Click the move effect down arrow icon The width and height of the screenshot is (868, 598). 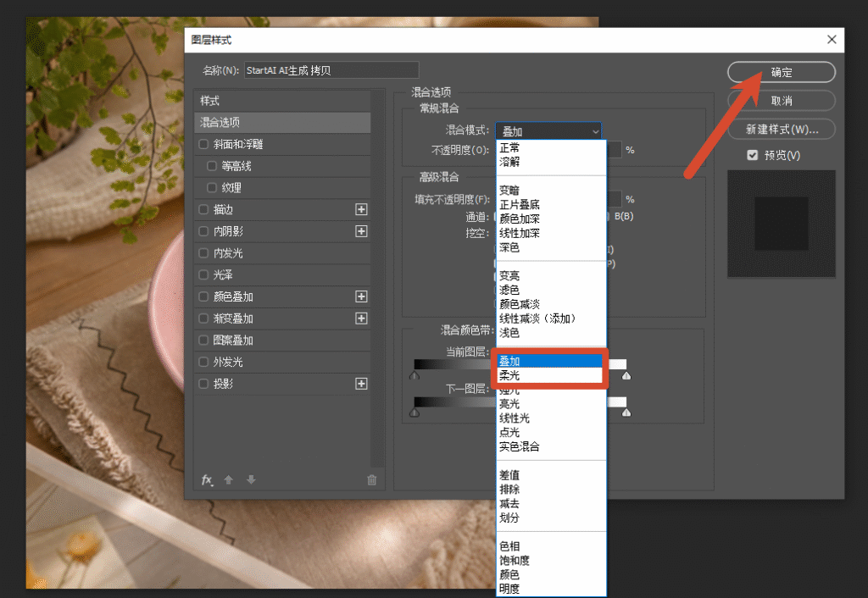click(251, 479)
